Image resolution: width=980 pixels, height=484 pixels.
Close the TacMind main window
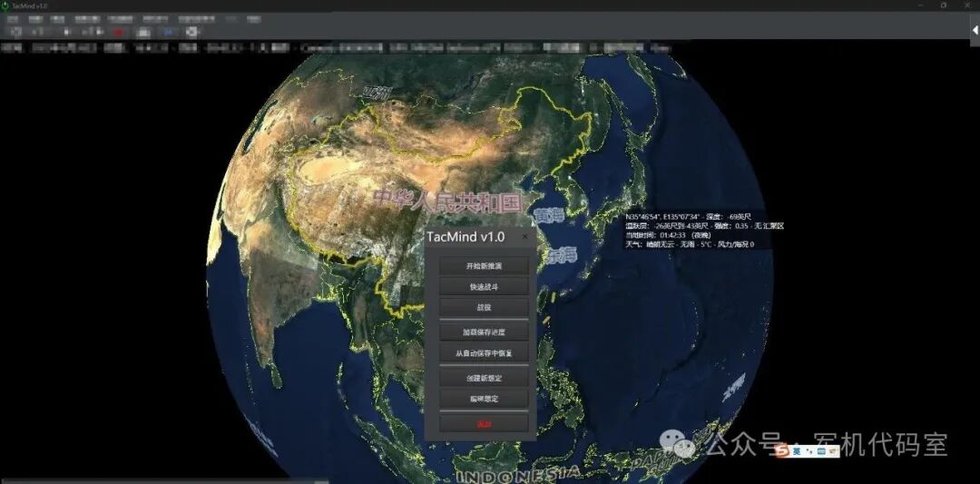pos(967,5)
